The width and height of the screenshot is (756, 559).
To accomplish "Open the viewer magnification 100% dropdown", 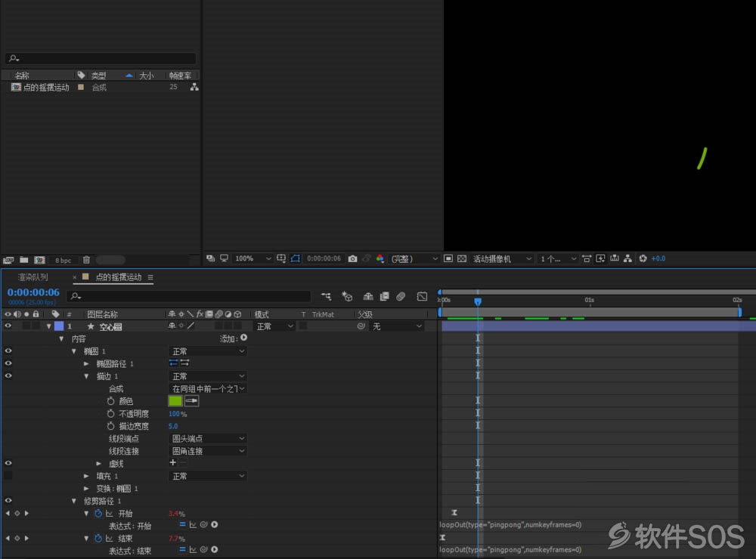I will pyautogui.click(x=253, y=259).
